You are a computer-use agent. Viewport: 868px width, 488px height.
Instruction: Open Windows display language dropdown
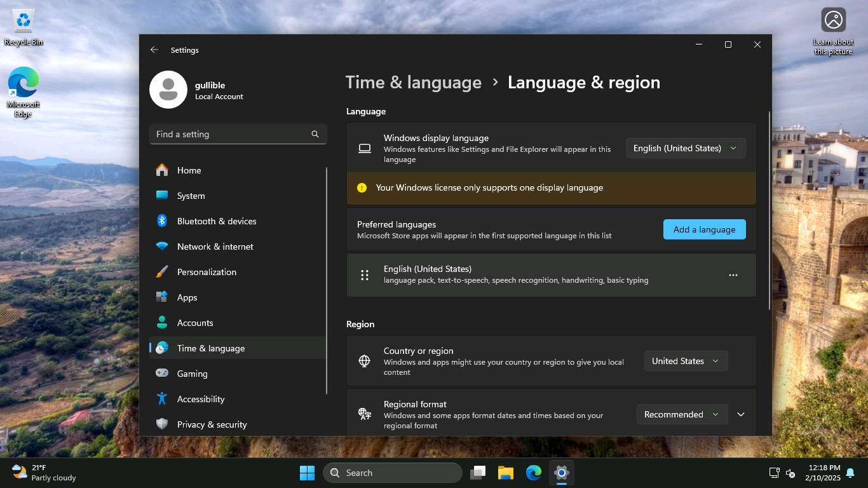point(685,148)
